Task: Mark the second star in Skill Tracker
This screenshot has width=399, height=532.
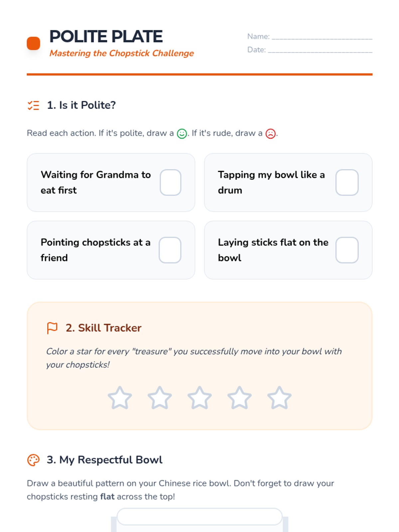Action: [160, 398]
